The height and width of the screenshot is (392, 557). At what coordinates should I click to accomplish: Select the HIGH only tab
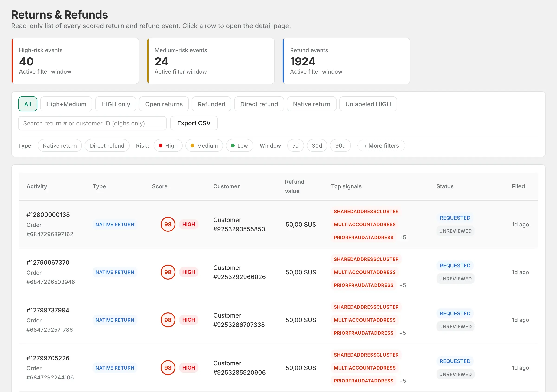116,104
